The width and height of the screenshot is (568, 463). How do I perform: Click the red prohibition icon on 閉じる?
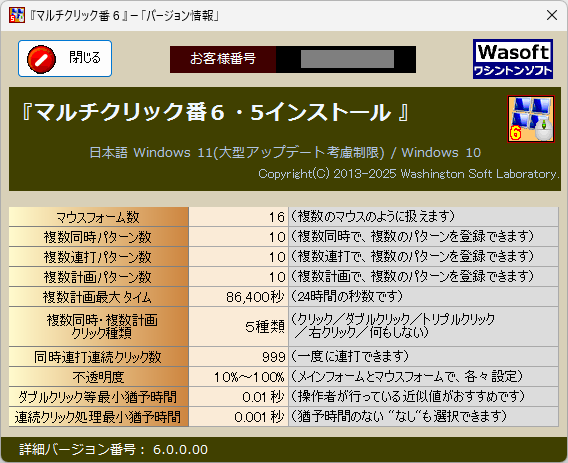(41, 59)
